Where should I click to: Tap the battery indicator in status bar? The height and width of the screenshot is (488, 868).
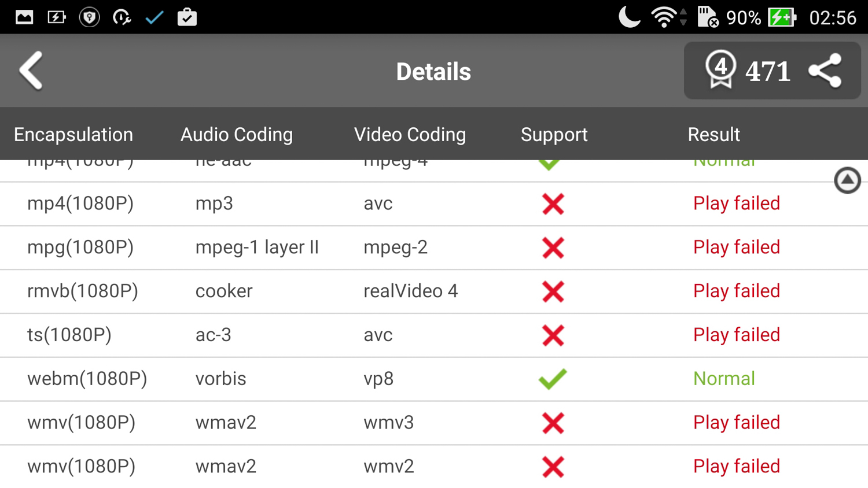781,17
